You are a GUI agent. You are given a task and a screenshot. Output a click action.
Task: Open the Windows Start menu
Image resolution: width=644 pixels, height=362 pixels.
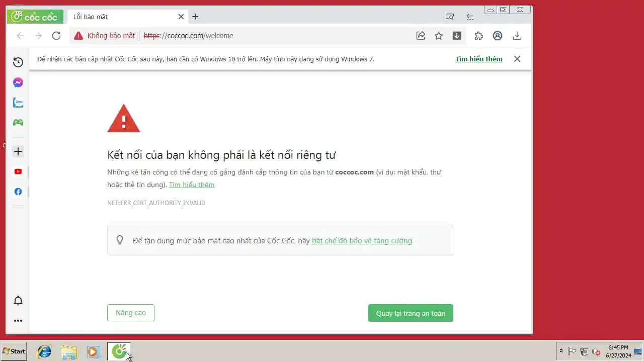(14, 351)
